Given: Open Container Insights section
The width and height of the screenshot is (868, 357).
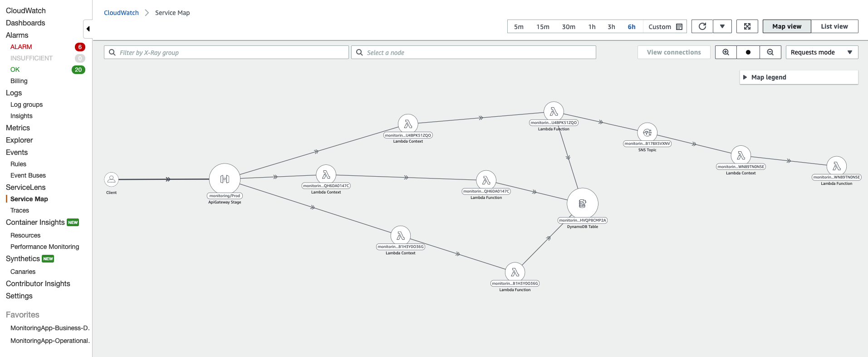Looking at the screenshot, I should 35,222.
